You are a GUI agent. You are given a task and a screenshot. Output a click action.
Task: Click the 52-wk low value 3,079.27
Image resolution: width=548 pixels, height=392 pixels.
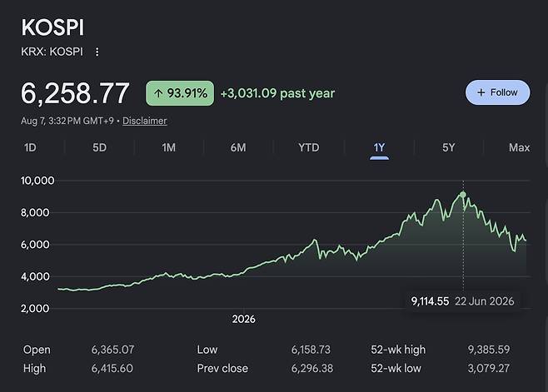point(489,368)
